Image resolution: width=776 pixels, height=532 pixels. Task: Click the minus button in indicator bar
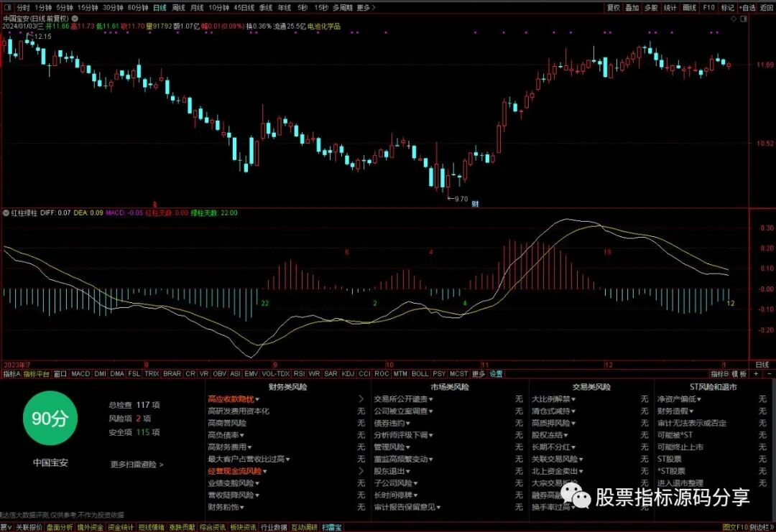tap(769, 374)
